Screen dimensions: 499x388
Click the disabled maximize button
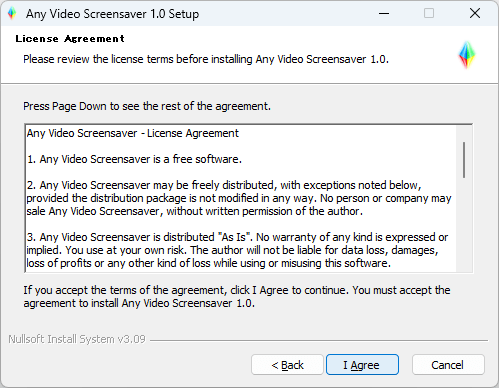tap(429, 14)
